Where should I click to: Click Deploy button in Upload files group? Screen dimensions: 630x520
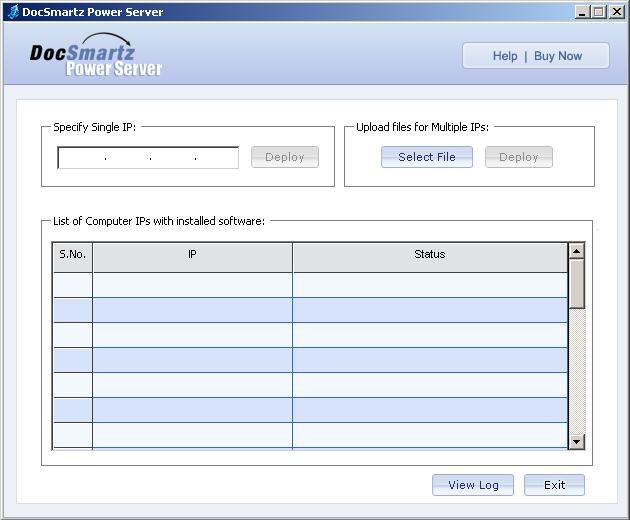pos(519,157)
